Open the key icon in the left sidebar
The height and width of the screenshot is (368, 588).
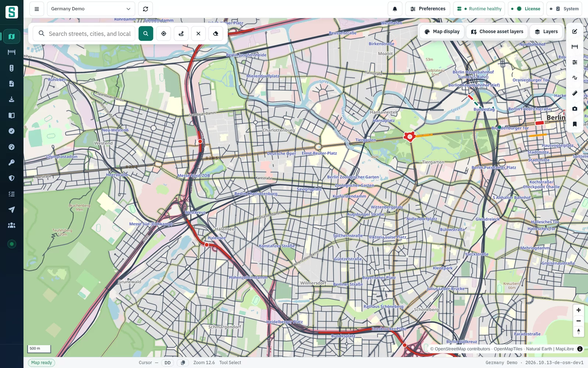tap(12, 162)
